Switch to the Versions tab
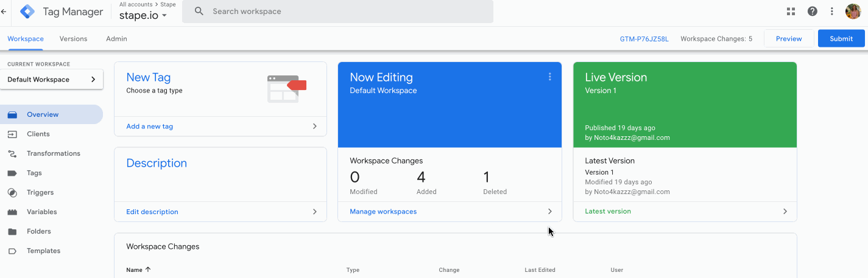Screen dimensions: 868x278 [x=73, y=39]
